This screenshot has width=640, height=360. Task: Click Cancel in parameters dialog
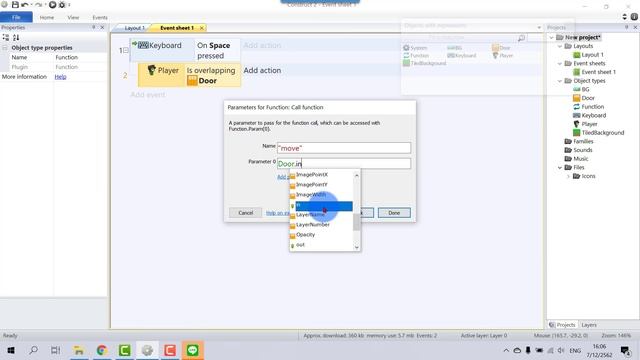coord(246,213)
